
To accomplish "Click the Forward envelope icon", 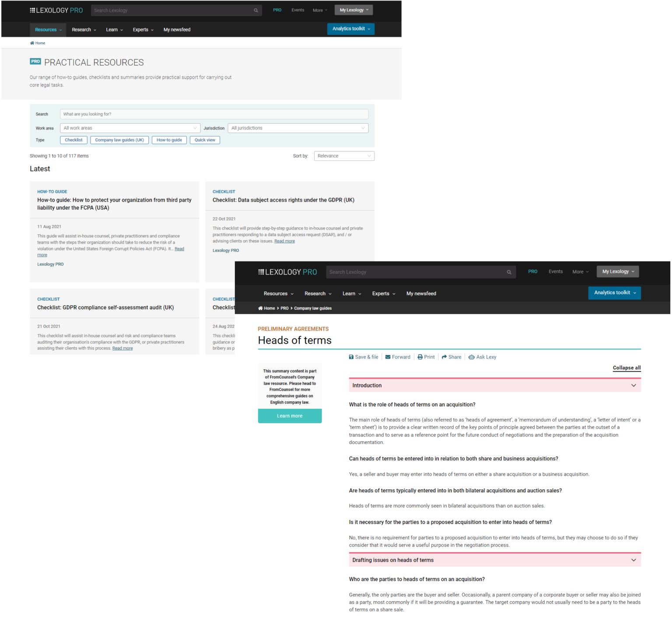I will coord(388,357).
